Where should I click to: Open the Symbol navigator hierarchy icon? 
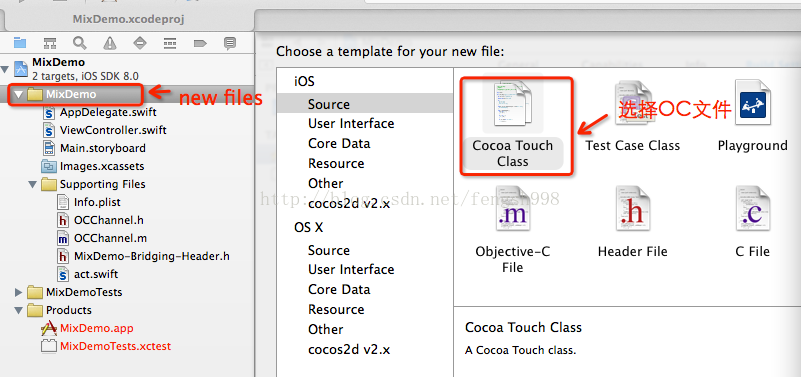pyautogui.click(x=49, y=43)
